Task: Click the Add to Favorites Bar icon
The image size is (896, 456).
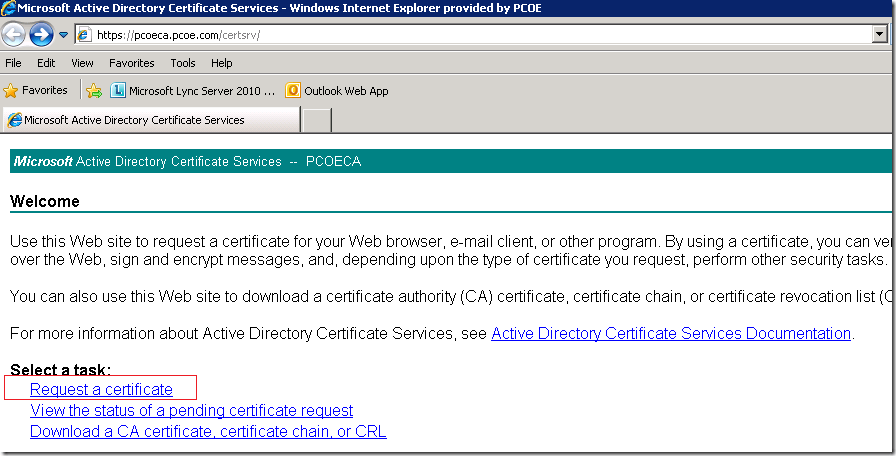Action: pos(94,90)
